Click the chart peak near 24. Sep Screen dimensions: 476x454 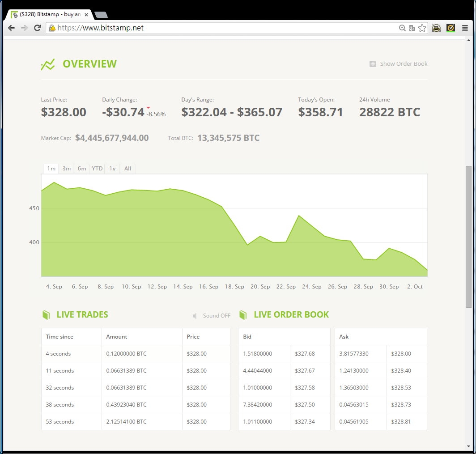pos(299,216)
